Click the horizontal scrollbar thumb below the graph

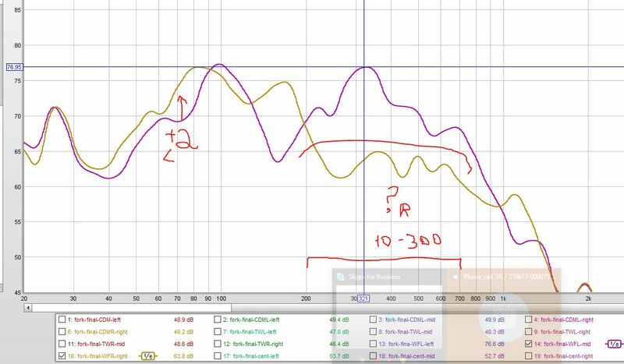(x=132, y=308)
